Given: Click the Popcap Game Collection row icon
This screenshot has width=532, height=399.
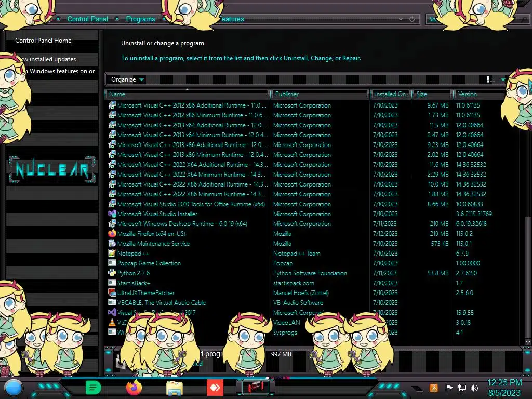Looking at the screenshot, I should 112,263.
